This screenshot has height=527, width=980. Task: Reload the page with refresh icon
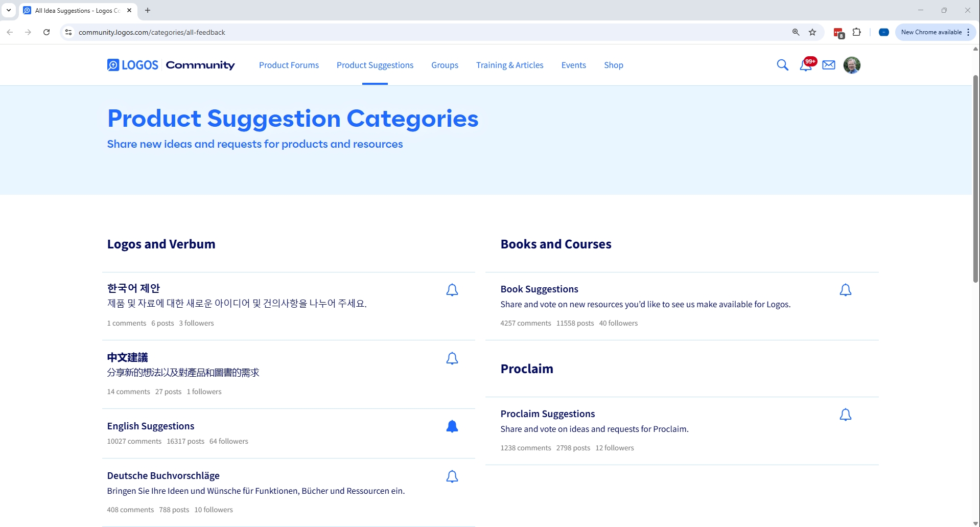point(46,32)
